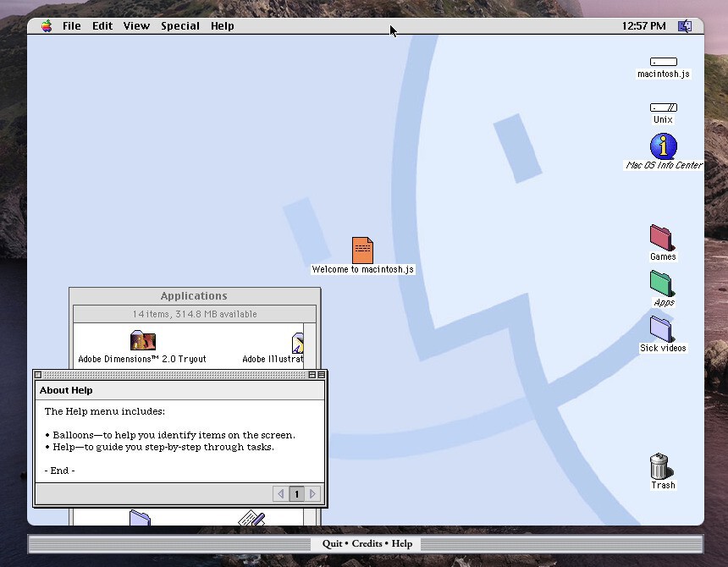Select Adobe Dimensions 2.0 Tryout icon
The height and width of the screenshot is (567, 728).
[143, 340]
